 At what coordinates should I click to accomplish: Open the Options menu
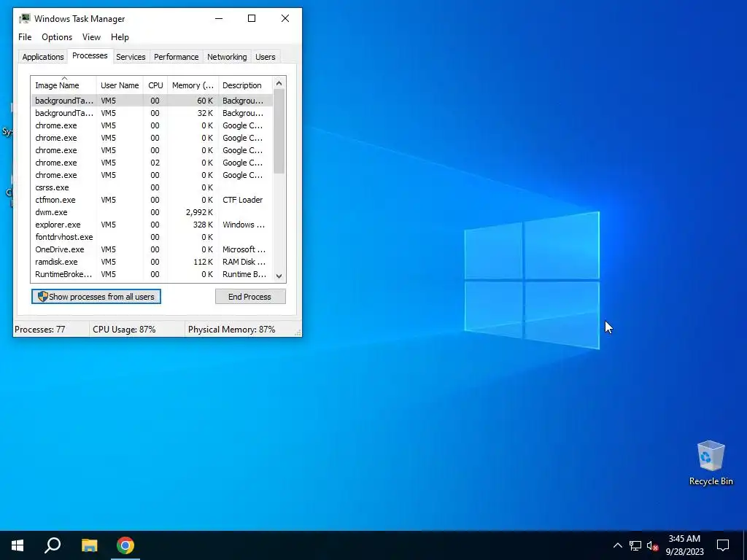pyautogui.click(x=57, y=37)
